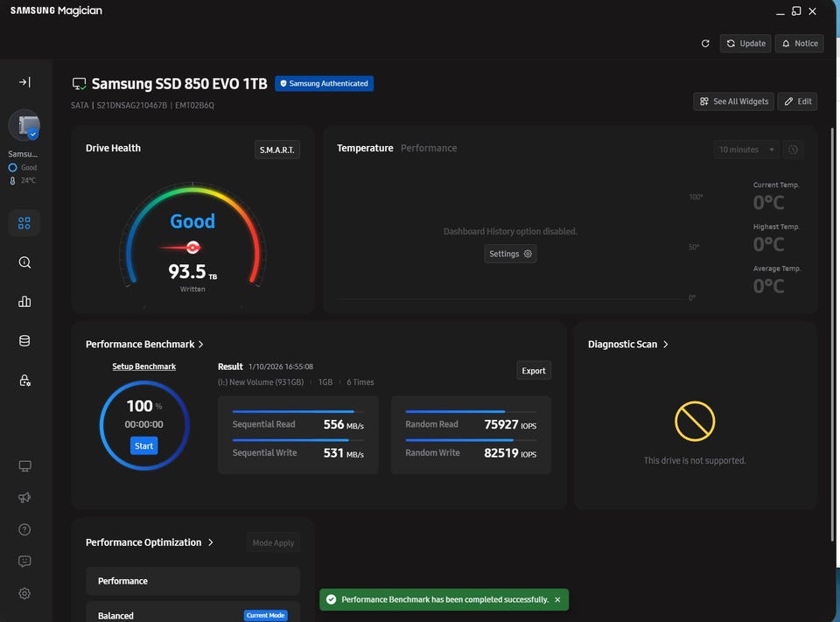Open the settings gear in sidebar
This screenshot has height=622, width=840.
24,593
